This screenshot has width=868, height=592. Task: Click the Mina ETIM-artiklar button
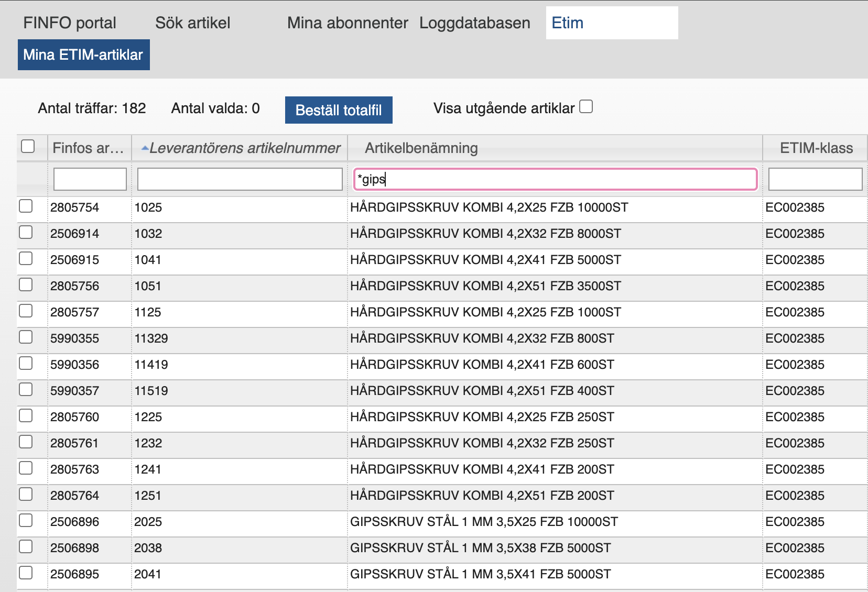(x=83, y=54)
